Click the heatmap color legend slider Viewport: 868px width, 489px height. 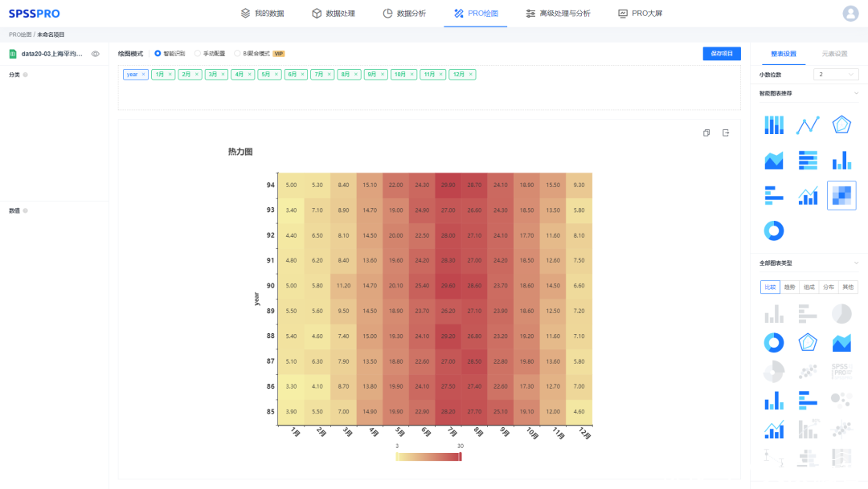428,457
